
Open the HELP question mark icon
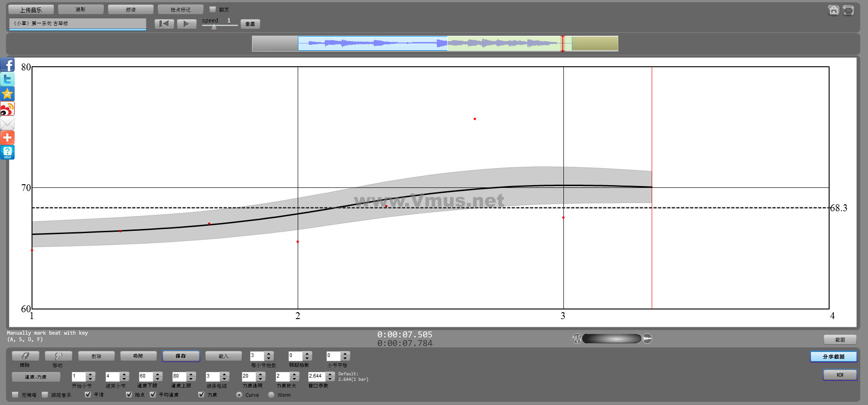[x=7, y=152]
